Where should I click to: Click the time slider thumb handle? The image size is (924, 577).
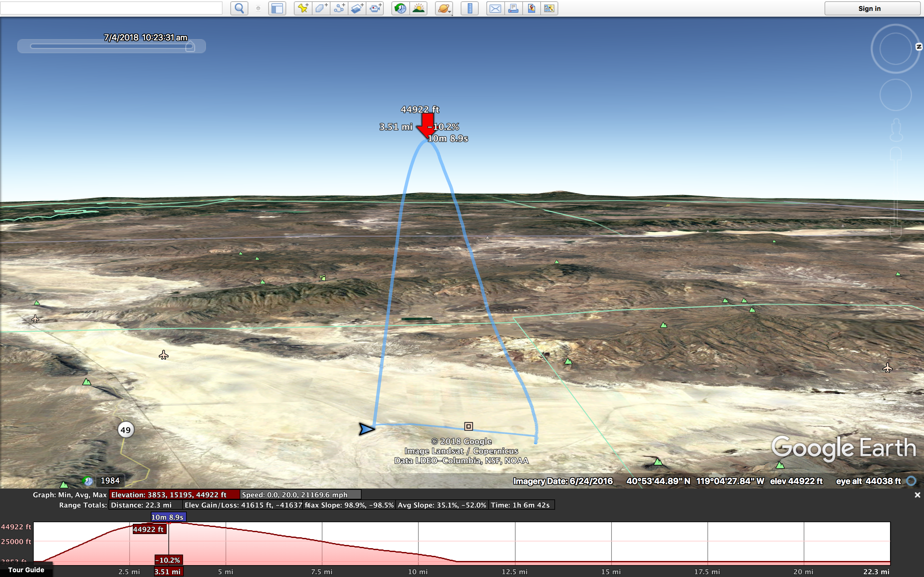coord(190,47)
